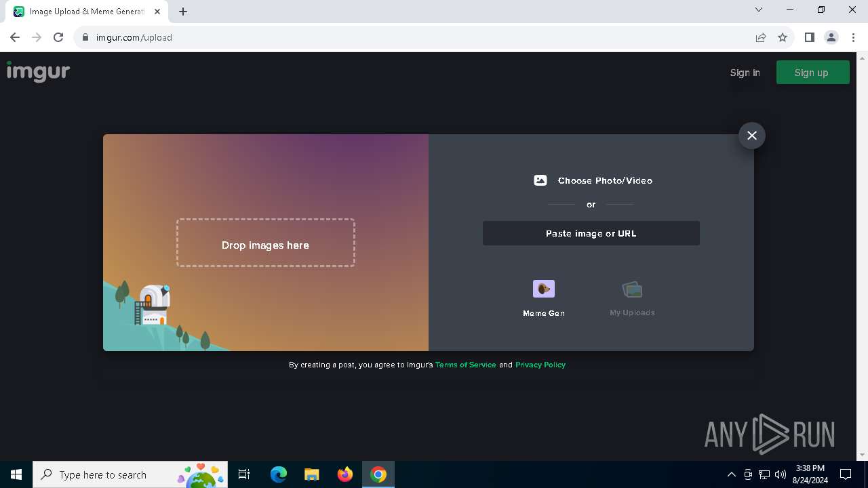
Task: Expand the tab search dropdown chevron
Action: tap(759, 9)
